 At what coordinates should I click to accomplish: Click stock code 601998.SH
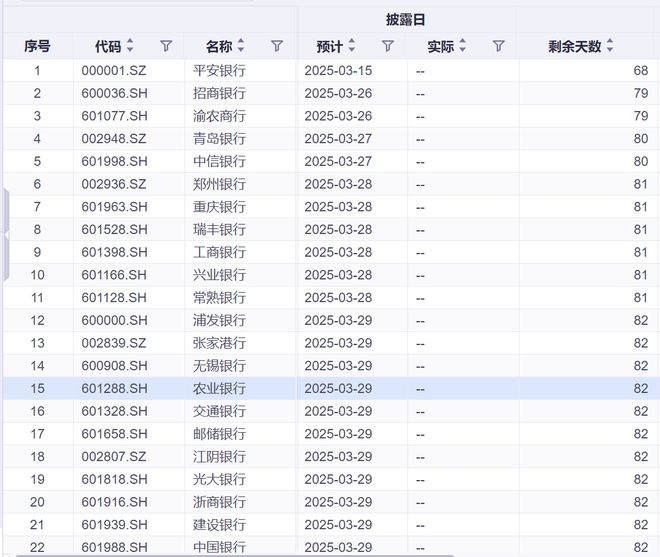pos(114,161)
